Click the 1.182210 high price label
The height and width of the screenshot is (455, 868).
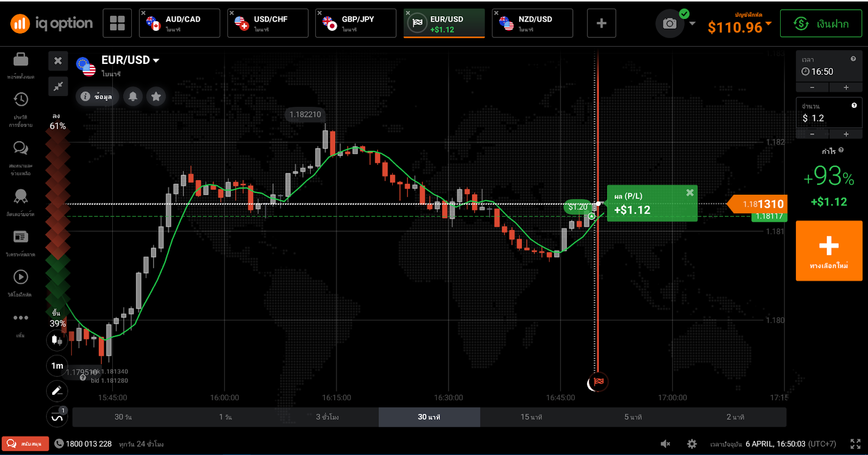coord(305,114)
